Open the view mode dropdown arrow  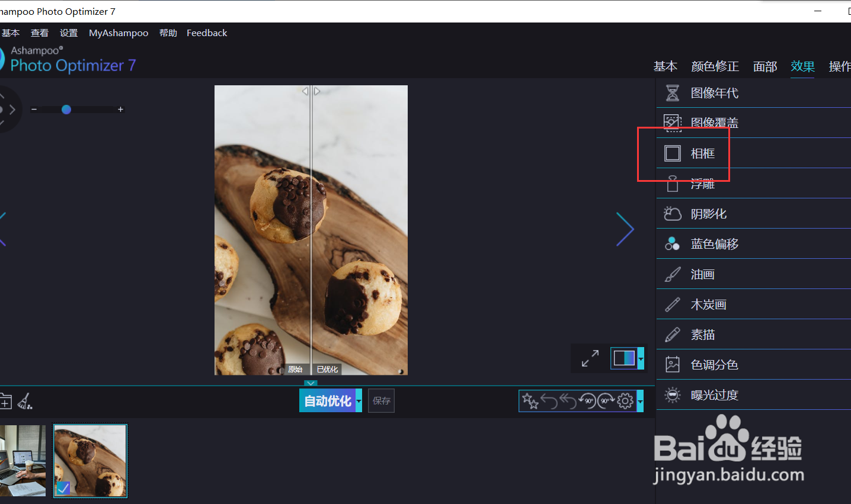pyautogui.click(x=641, y=358)
